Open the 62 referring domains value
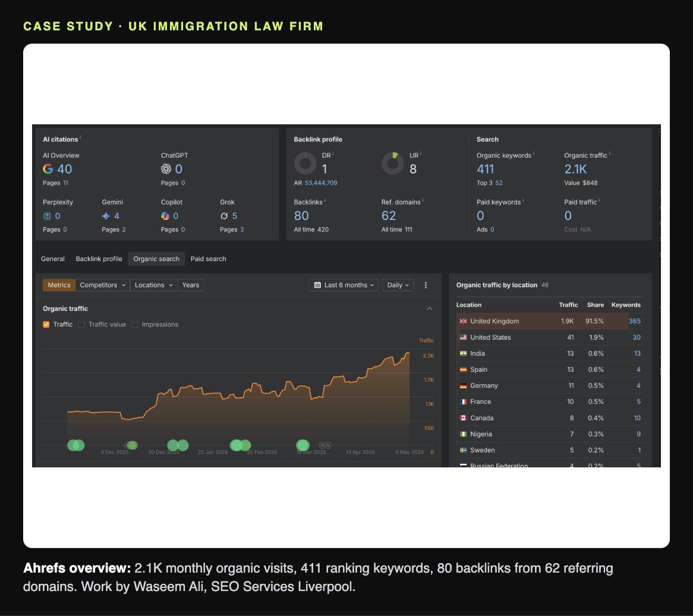 coord(389,216)
